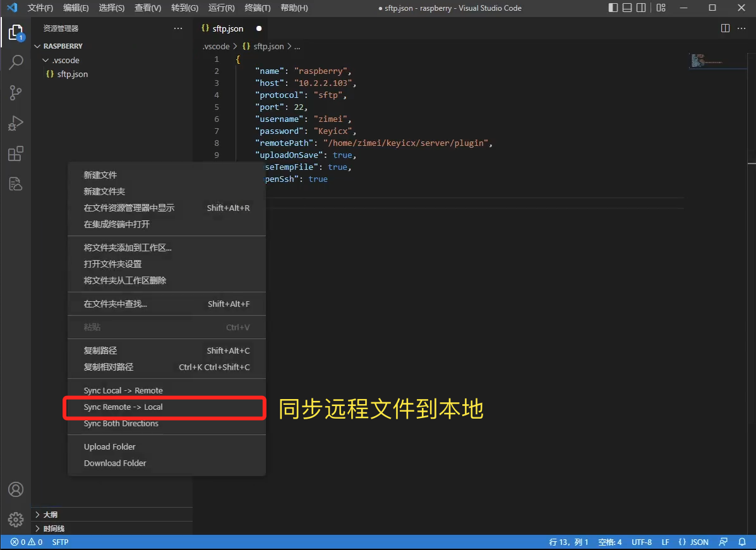Open the 编辑(E) menu
Viewport: 756px width, 550px height.
76,8
